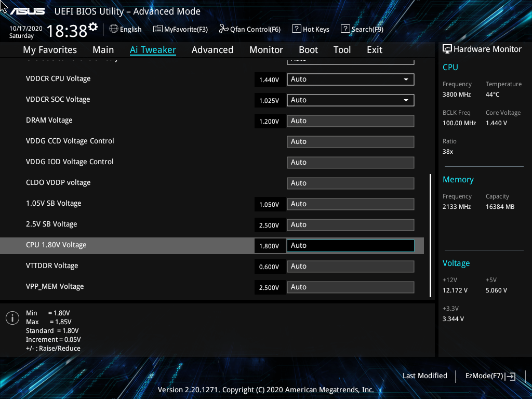Select the CPU 1.80V Voltage row label

click(56, 245)
